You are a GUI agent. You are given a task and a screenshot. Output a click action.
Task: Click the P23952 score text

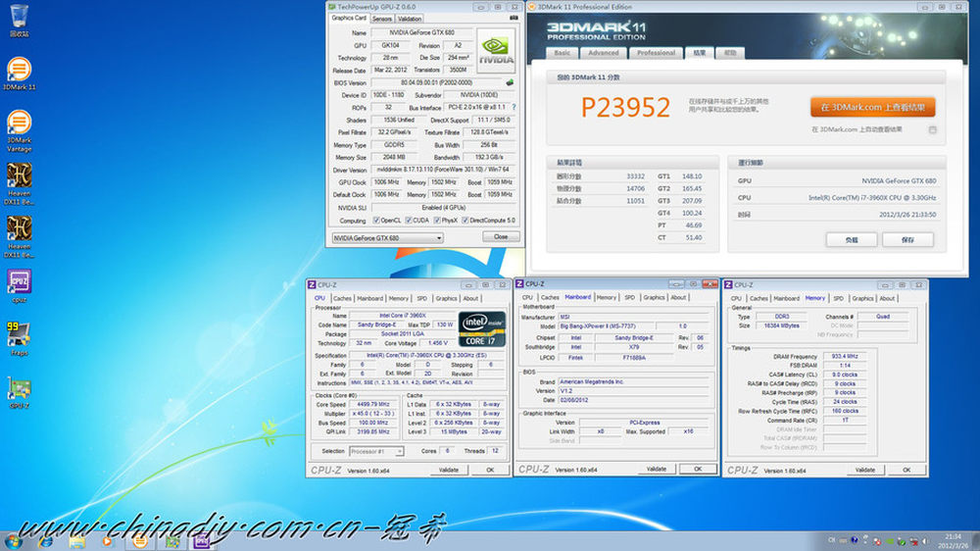(625, 108)
